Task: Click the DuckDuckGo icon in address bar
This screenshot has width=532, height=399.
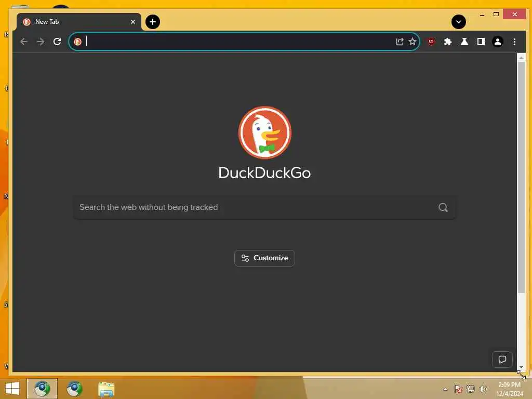Action: coord(78,42)
